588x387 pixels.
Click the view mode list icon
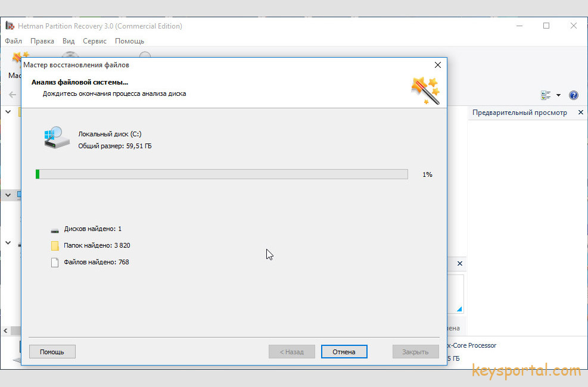[546, 95]
